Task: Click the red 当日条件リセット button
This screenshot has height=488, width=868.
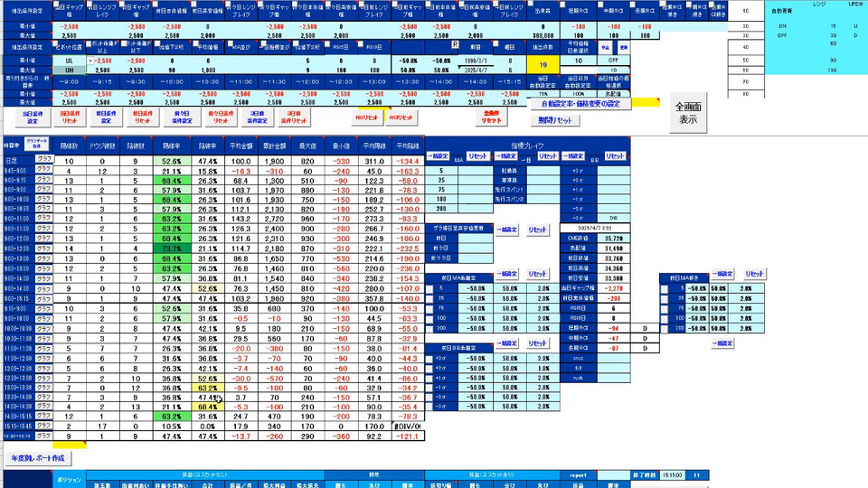Action: point(70,117)
